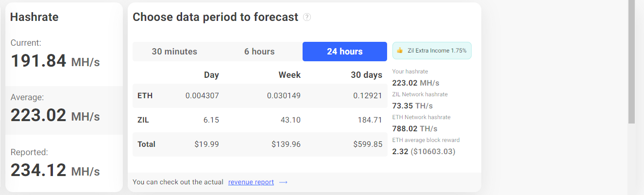Click the ZIL Network hashrate 73.35 TH/s

pyautogui.click(x=412, y=106)
